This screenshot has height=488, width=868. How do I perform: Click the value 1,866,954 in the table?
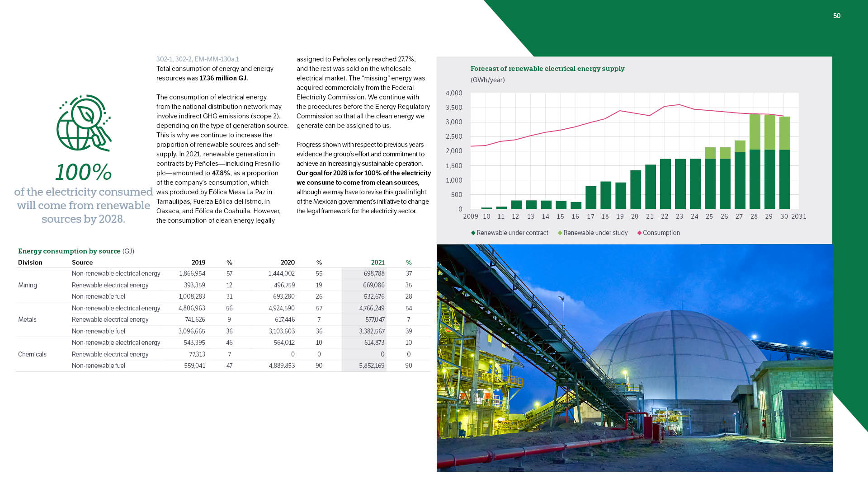(192, 273)
